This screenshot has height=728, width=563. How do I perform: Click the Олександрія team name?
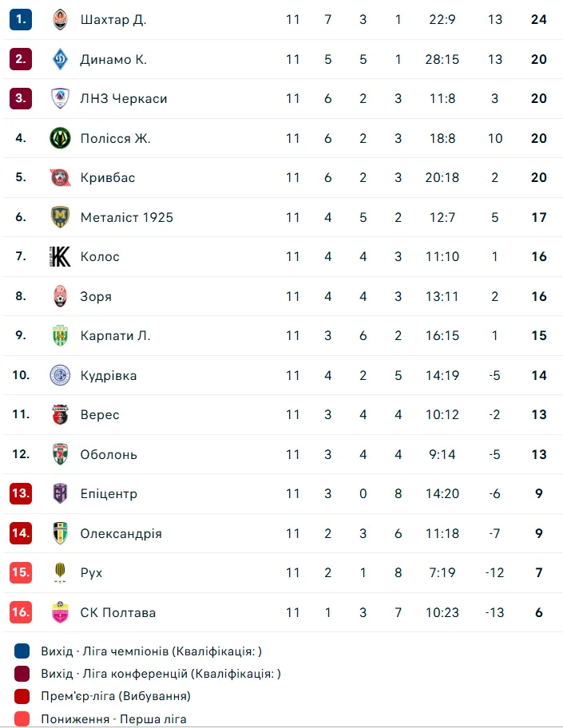click(x=121, y=533)
